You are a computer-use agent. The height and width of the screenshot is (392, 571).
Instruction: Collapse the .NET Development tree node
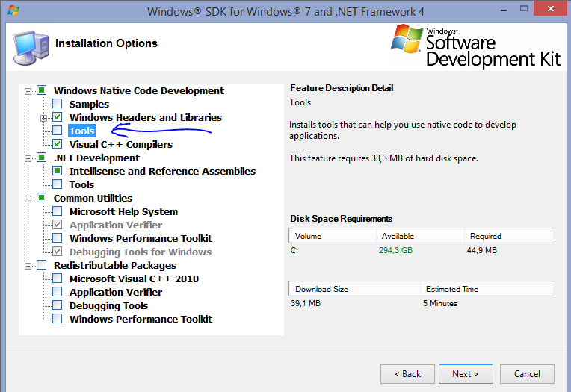pos(28,158)
